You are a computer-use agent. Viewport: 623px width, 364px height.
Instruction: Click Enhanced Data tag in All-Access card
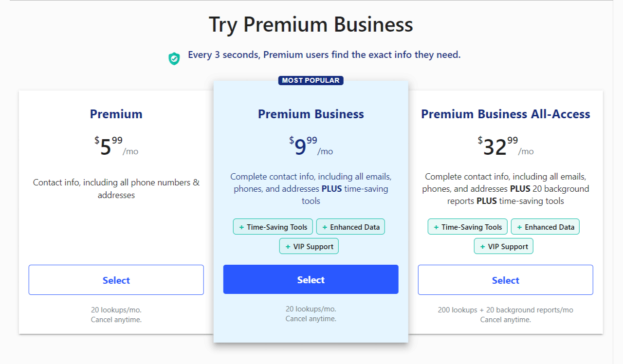coord(545,227)
